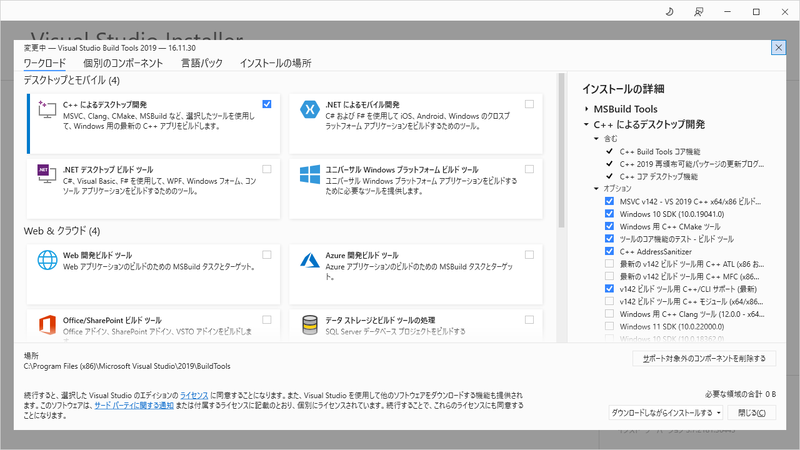The image size is (800, 450).
Task: Open the ライセンス link
Action: 194,395
